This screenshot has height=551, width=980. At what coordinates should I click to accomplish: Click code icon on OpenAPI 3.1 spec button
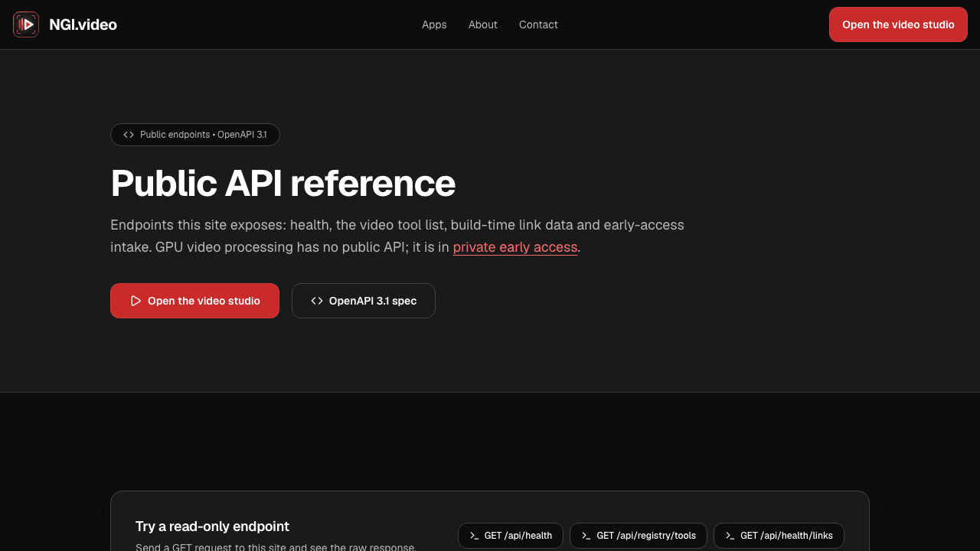click(x=317, y=301)
